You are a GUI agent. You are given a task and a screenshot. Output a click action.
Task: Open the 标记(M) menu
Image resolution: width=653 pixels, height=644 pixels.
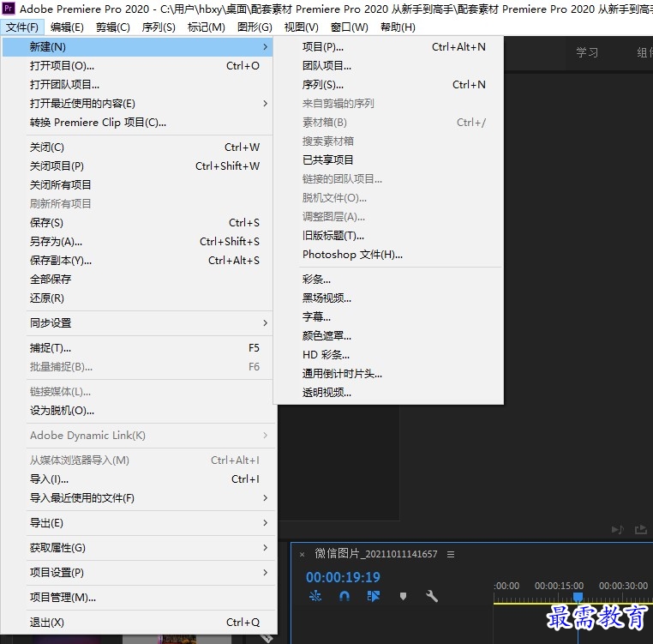(x=207, y=27)
